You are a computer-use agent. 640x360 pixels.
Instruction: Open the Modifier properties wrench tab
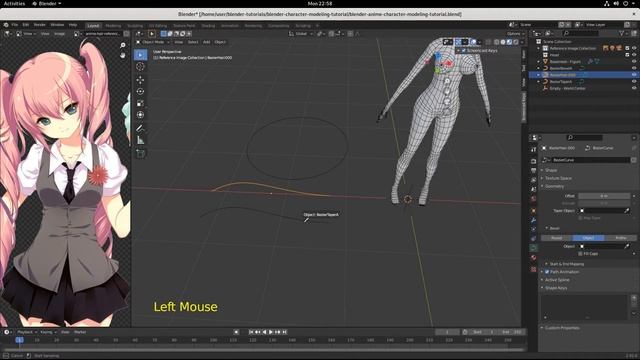(x=533, y=220)
